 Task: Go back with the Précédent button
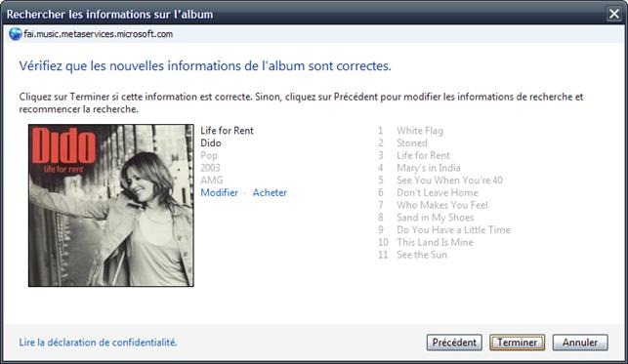point(454,343)
